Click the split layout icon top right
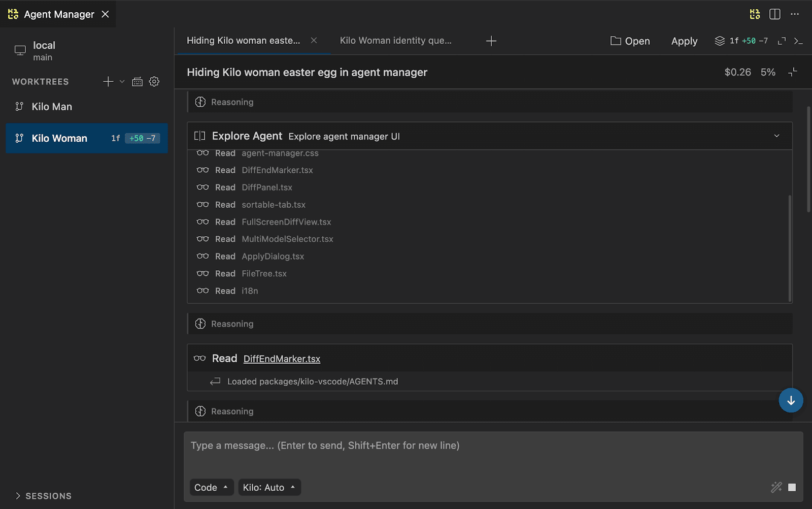Image resolution: width=812 pixels, height=509 pixels. coord(774,14)
